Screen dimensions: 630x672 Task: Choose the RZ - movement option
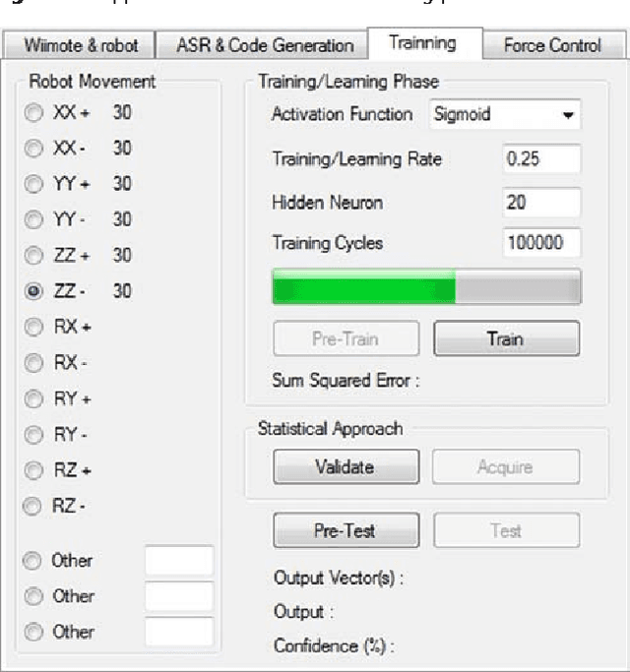pos(33,506)
